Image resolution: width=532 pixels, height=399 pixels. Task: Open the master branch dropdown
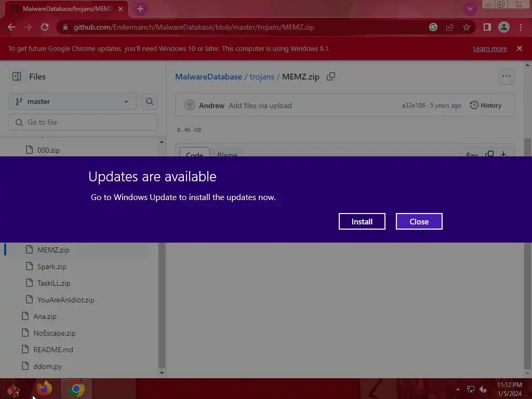pyautogui.click(x=73, y=101)
